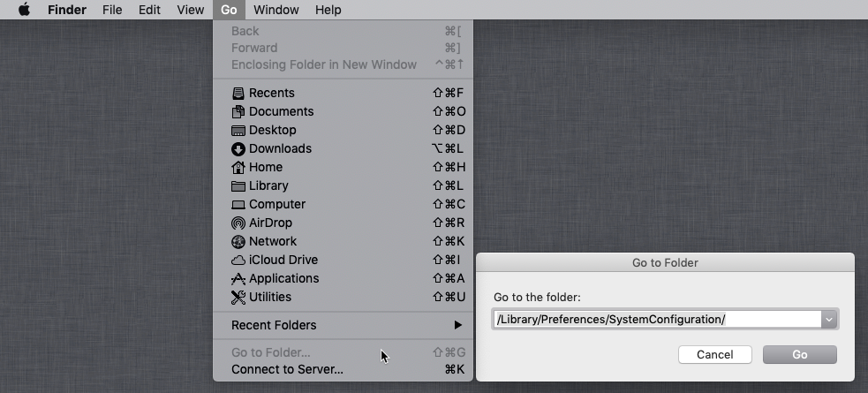Viewport: 868px width, 393px height.
Task: Choose Connect to Server… menu entry
Action: pyautogui.click(x=343, y=369)
